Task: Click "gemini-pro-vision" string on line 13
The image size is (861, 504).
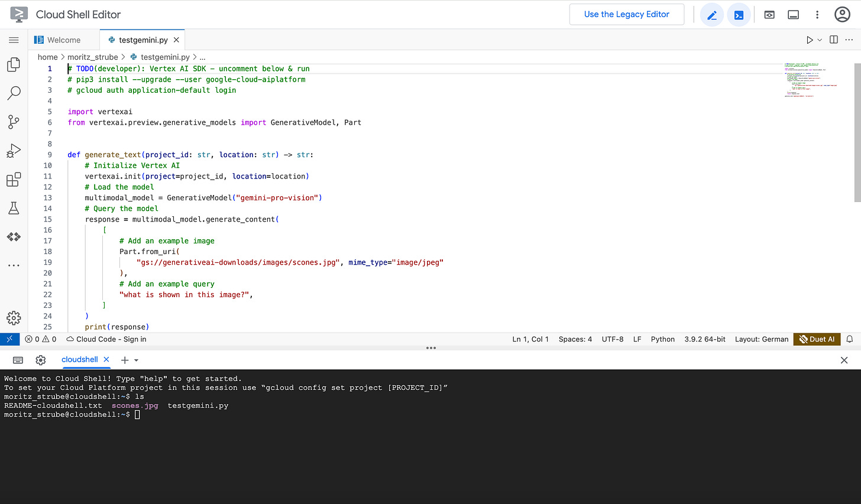Action: (x=277, y=198)
